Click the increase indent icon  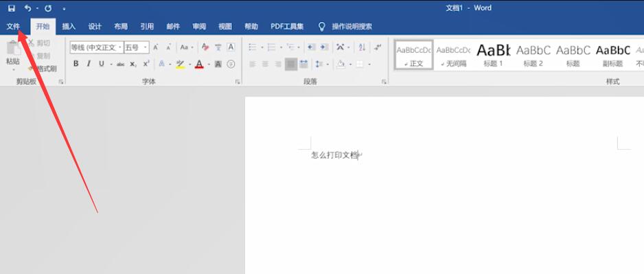pyautogui.click(x=325, y=47)
